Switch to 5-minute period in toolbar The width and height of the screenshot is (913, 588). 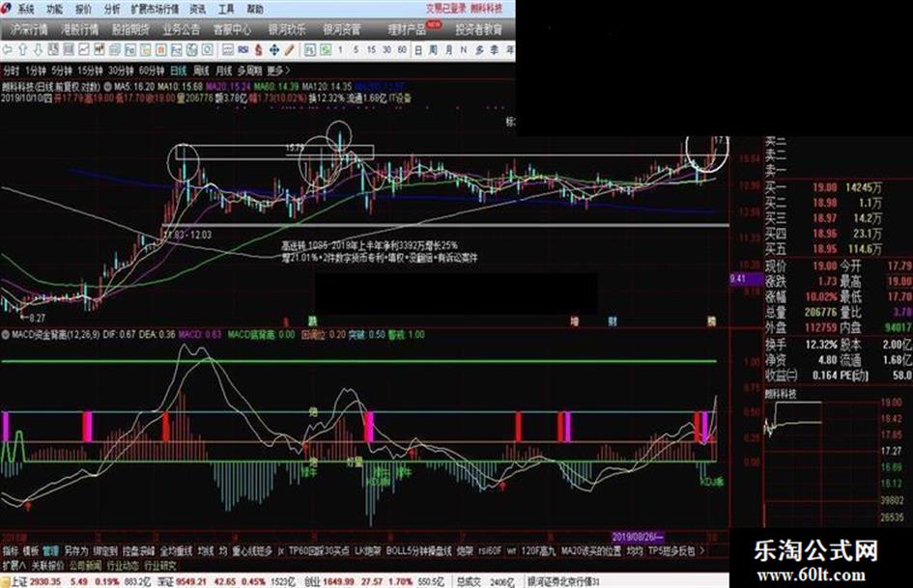356,50
